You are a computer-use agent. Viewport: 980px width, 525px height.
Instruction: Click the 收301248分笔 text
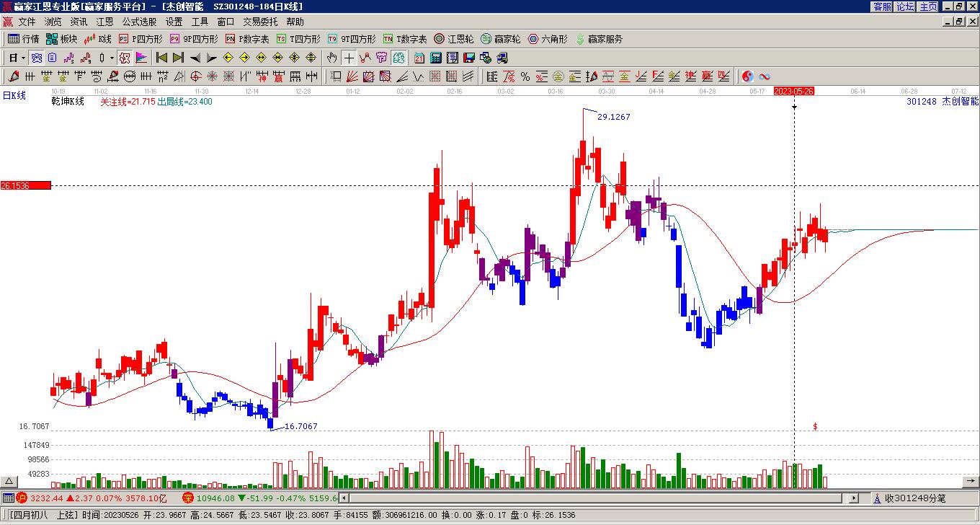click(x=915, y=498)
